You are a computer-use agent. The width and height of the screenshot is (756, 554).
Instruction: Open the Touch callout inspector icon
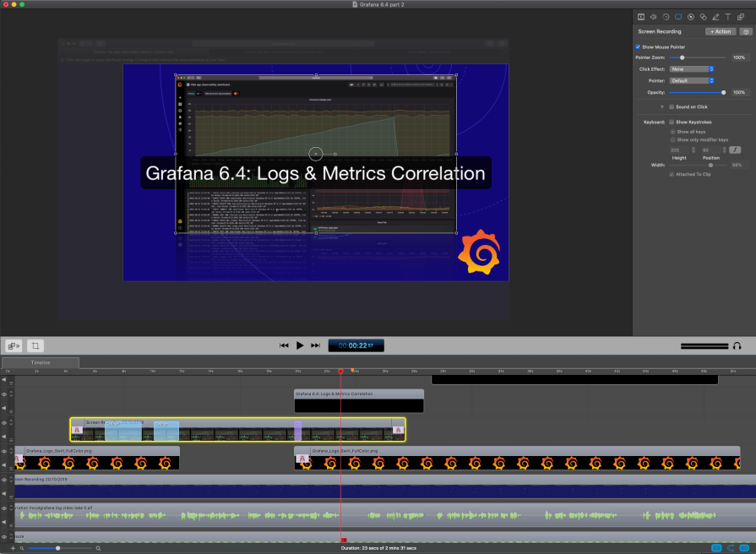point(703,17)
